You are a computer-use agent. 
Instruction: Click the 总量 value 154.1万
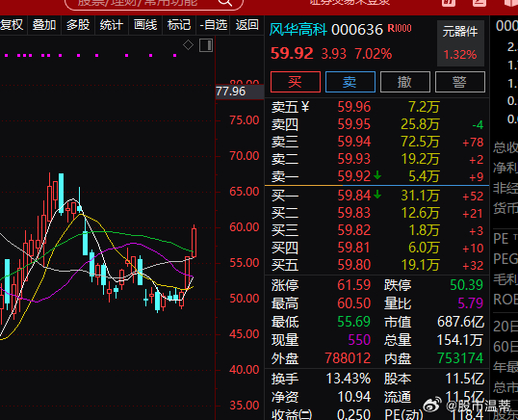coord(460,340)
